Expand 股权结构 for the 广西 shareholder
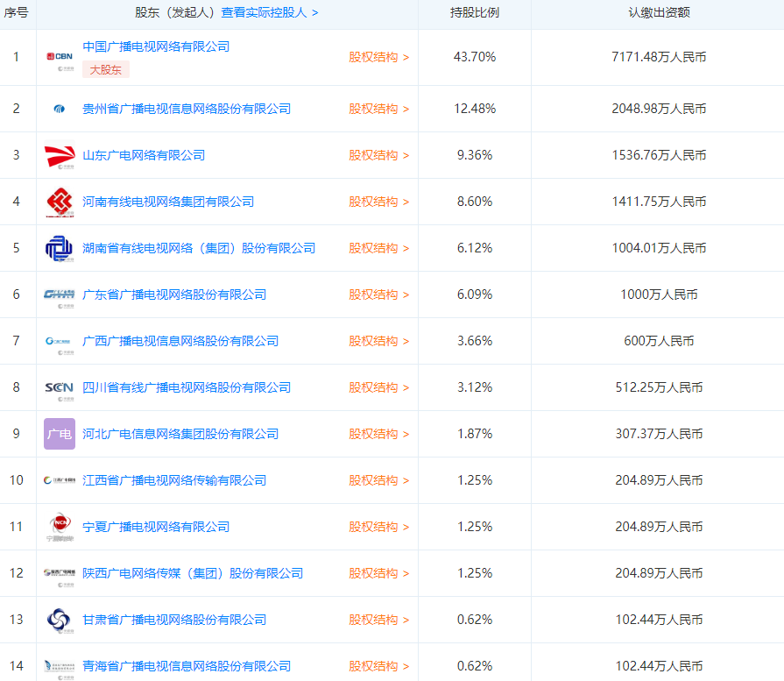784x681 pixels. pos(379,341)
